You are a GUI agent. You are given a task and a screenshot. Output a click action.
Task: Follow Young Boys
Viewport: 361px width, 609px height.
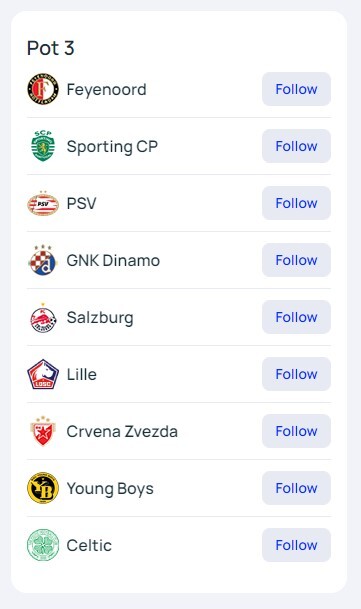pyautogui.click(x=296, y=488)
